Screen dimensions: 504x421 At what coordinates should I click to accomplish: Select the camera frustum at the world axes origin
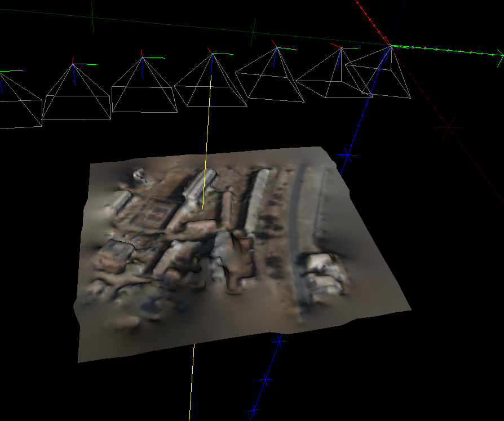378,72
